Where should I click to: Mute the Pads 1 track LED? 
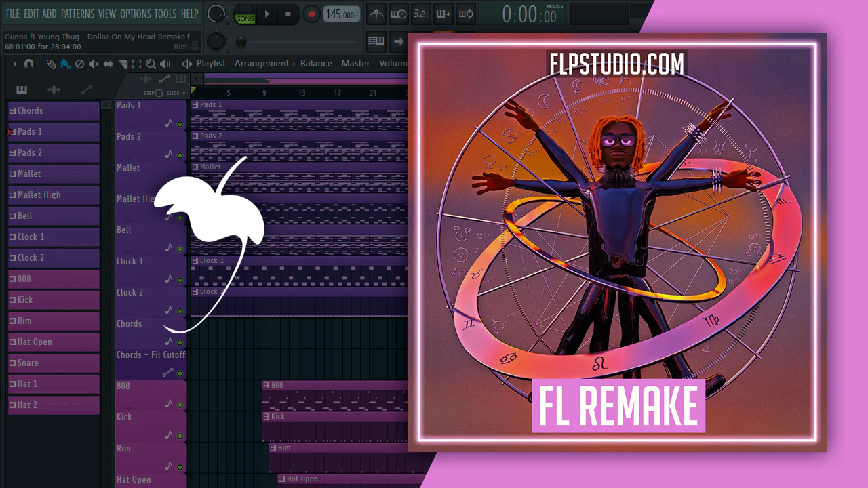point(180,124)
